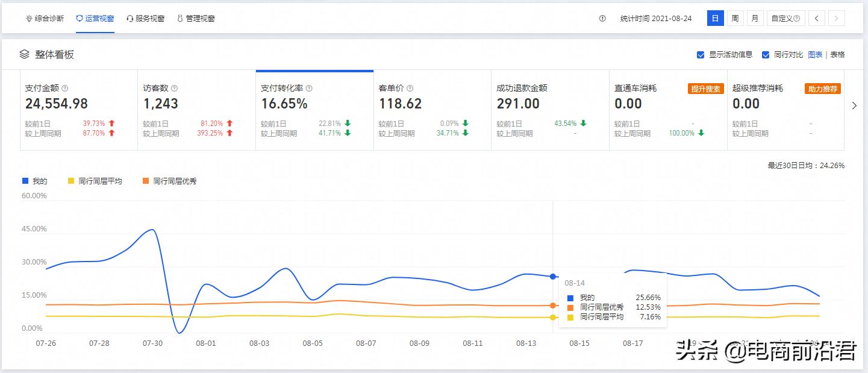The image size is (868, 373).
Task: Toggle 同行同层优秀 orange legend swatch
Action: point(146,181)
